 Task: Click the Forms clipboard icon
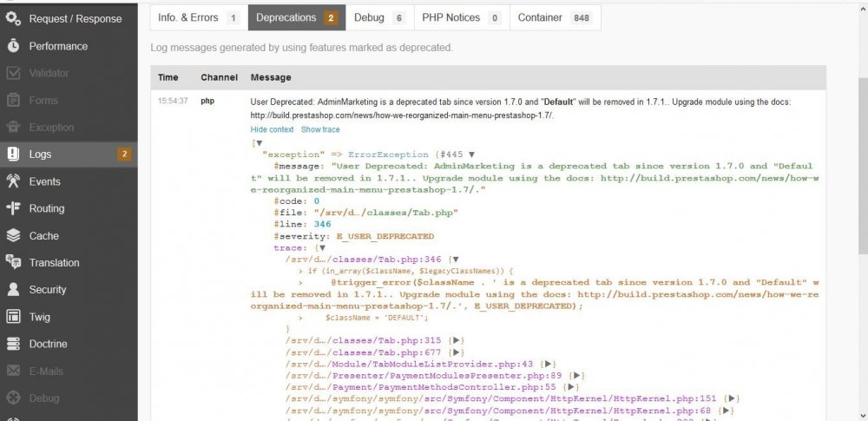point(13,101)
